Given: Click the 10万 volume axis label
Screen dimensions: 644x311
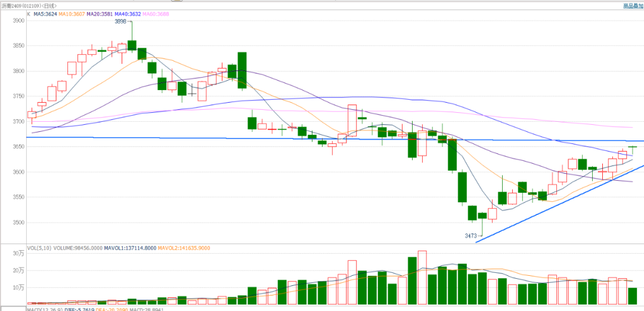Looking at the screenshot, I should pyautogui.click(x=19, y=287).
